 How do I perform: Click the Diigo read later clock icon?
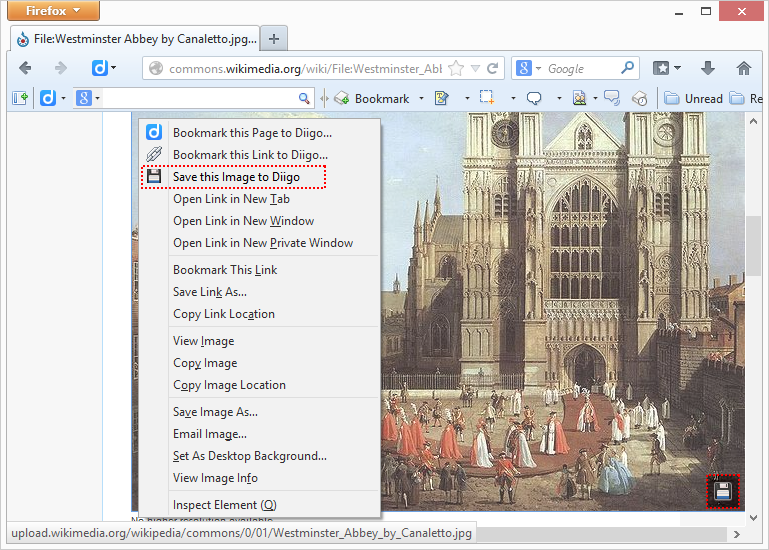(640, 99)
